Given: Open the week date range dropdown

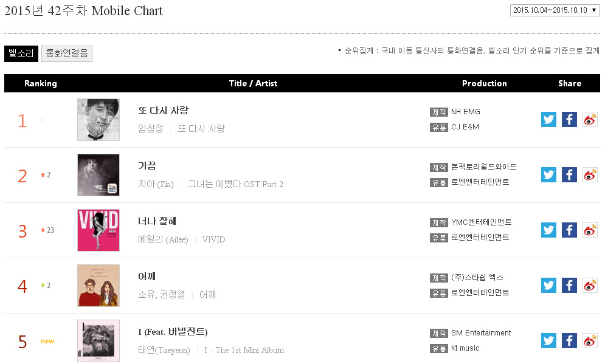Looking at the screenshot, I should (555, 10).
